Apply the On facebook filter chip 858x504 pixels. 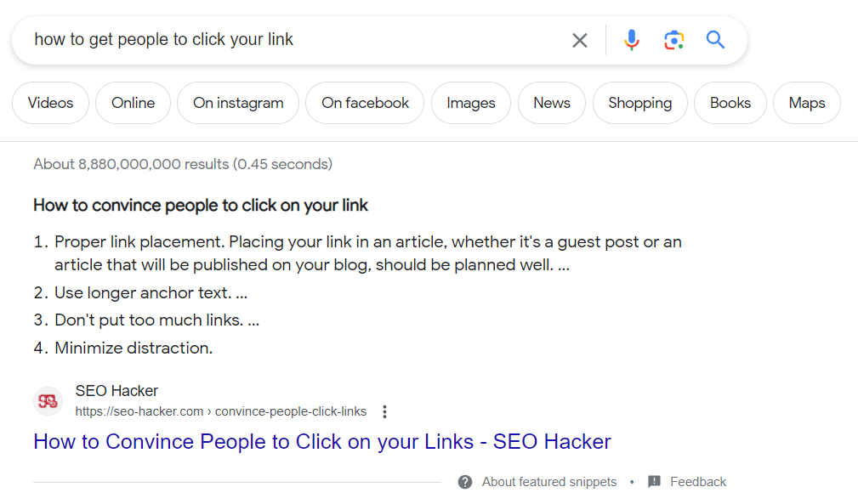[365, 103]
